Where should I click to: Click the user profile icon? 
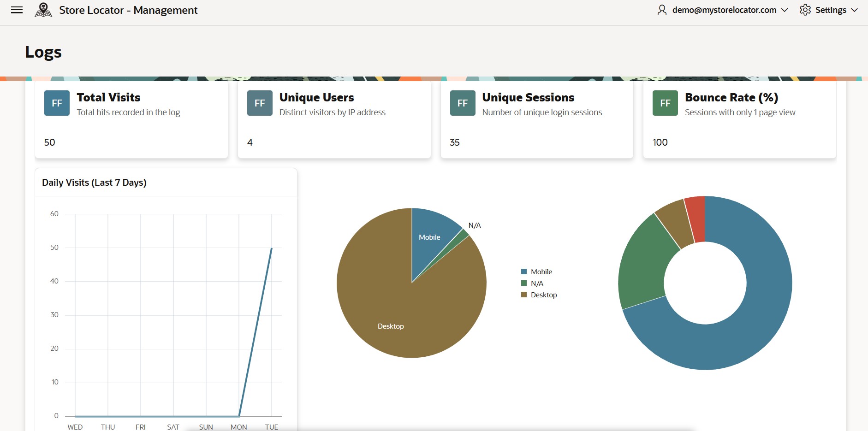click(662, 10)
